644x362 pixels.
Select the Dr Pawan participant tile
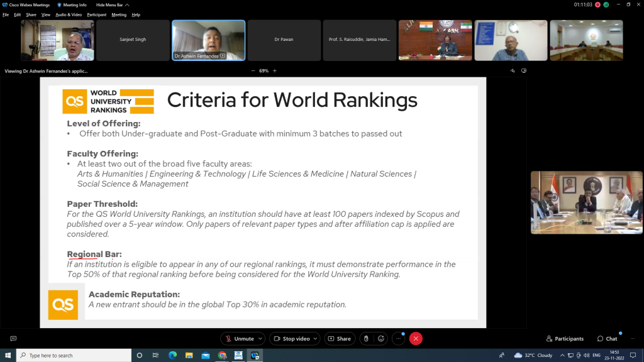point(284,40)
